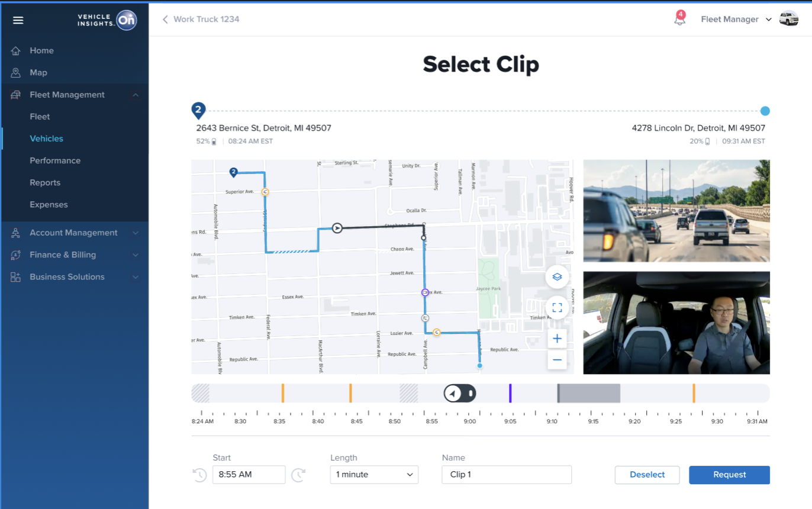The image size is (812, 509).
Task: Open the clip Length dropdown
Action: click(x=374, y=475)
